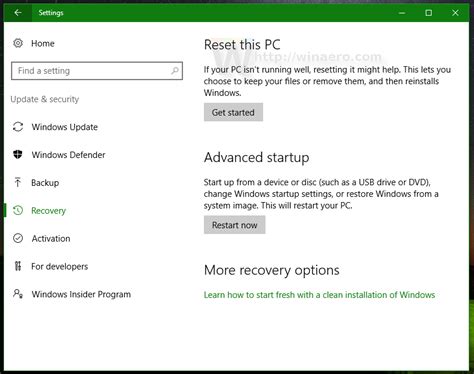
Task: Open the Windows Update section
Action: click(x=65, y=127)
